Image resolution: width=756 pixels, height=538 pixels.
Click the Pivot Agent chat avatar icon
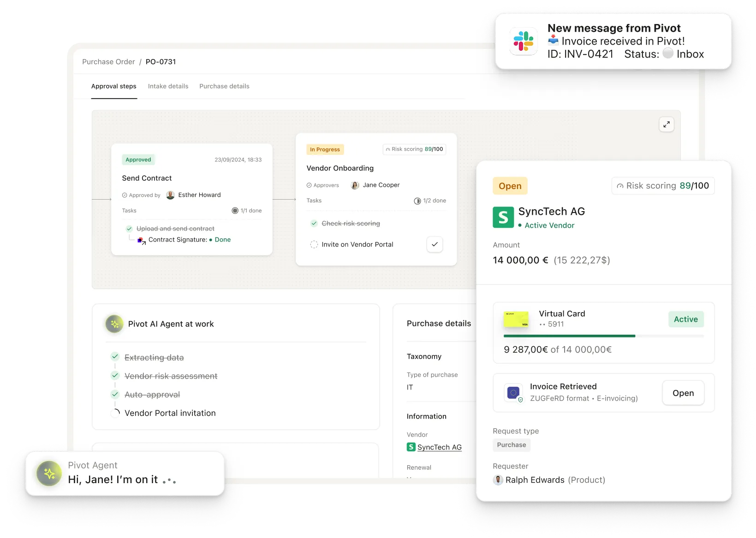[49, 473]
